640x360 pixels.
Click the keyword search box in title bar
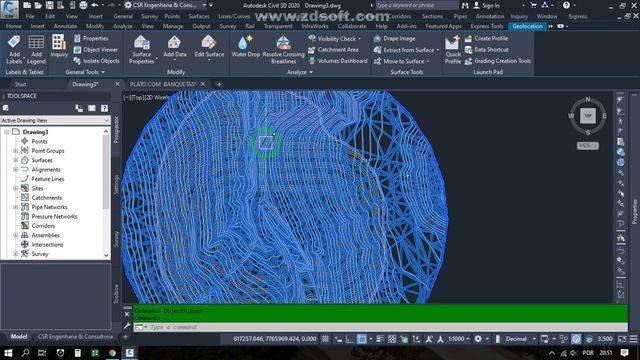click(417, 5)
